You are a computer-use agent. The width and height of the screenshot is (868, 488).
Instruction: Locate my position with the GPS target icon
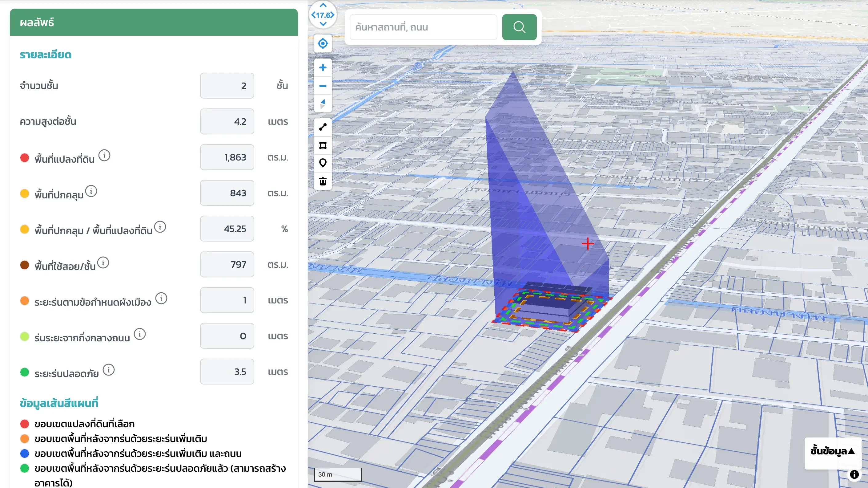point(323,43)
